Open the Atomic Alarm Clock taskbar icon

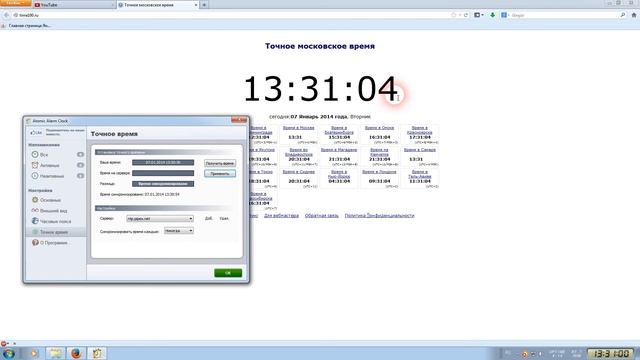click(97, 353)
